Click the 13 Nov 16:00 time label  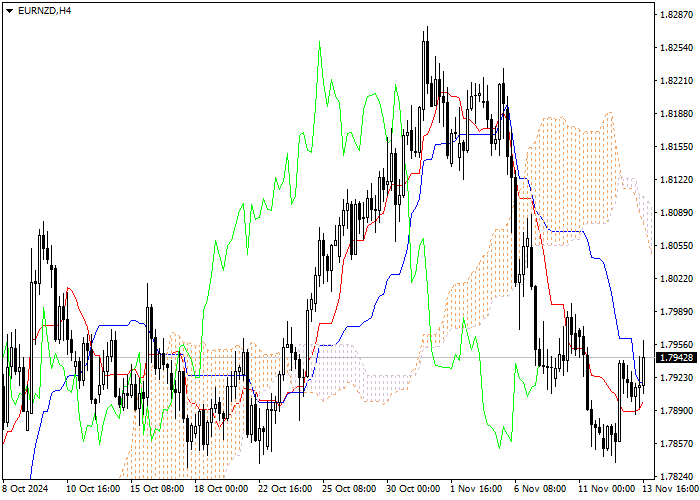[671, 488]
